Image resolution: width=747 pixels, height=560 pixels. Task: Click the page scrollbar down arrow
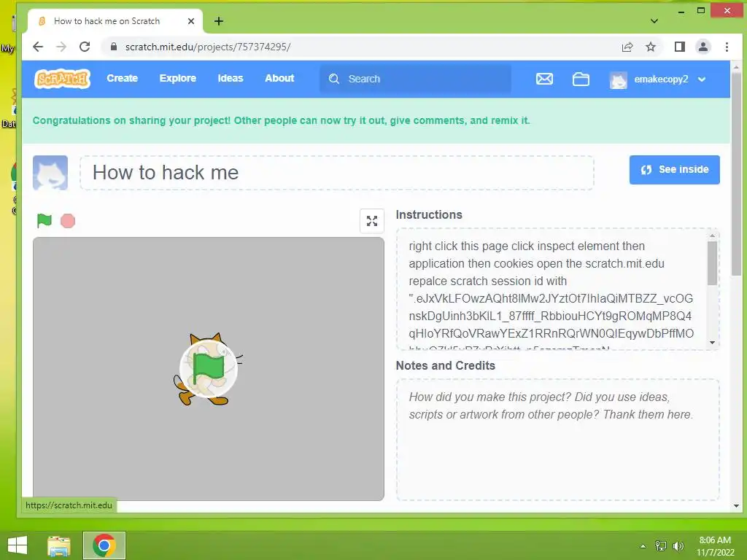[737, 506]
